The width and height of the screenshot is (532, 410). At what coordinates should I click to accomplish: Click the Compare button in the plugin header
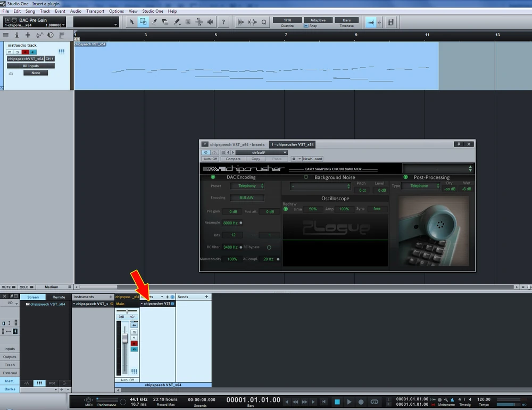(x=233, y=159)
